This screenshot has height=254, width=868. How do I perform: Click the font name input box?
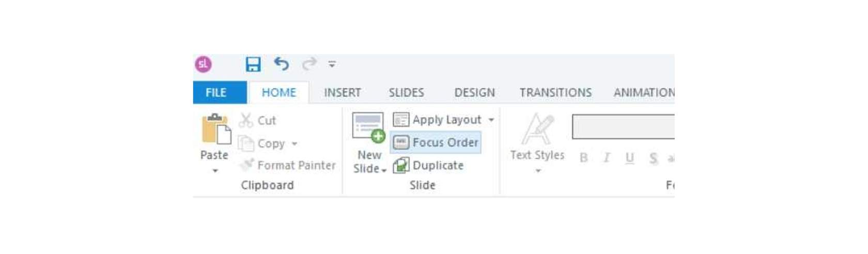click(x=623, y=127)
